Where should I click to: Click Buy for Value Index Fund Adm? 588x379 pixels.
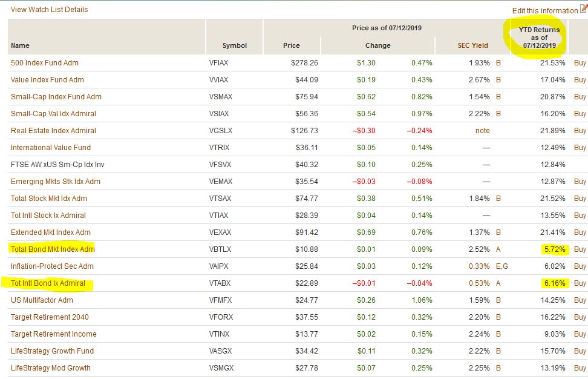pyautogui.click(x=580, y=79)
